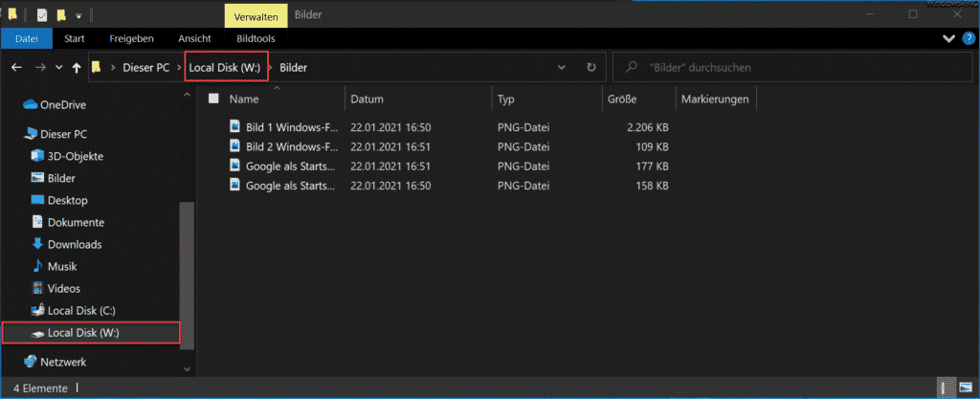
Task: Switch to the Verwalten contextual tab
Action: [256, 17]
